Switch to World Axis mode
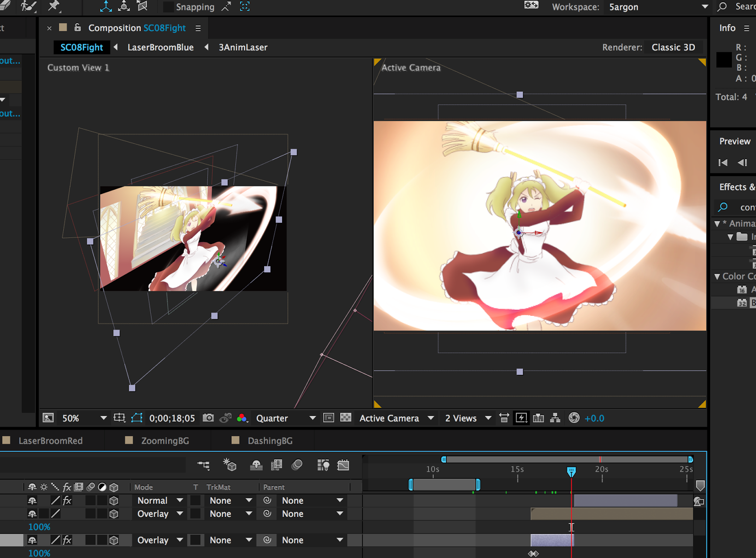The image size is (756, 558). (x=124, y=6)
